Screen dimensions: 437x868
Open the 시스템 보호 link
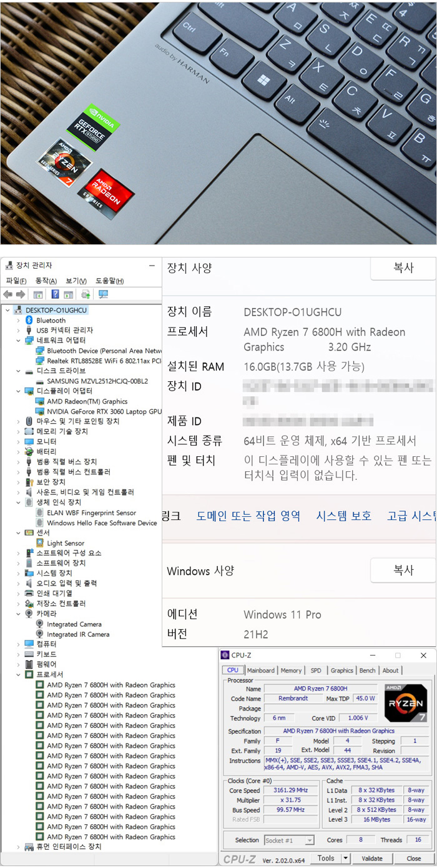pos(344,516)
